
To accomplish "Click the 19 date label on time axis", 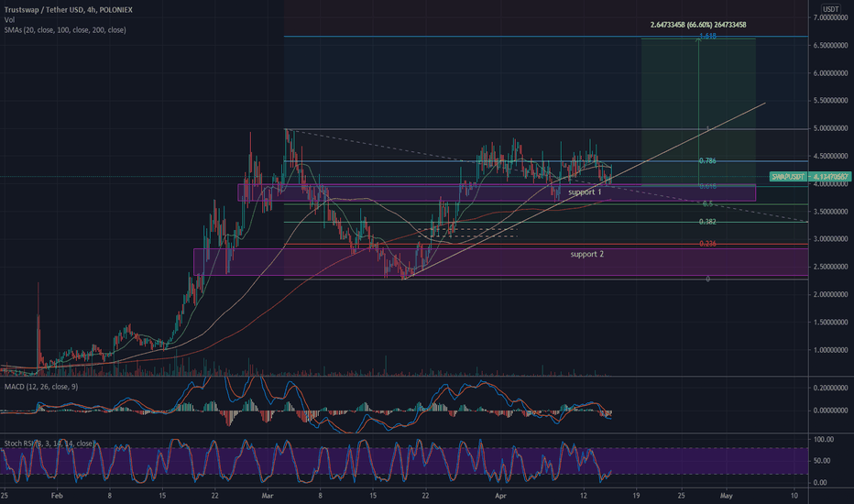I will (x=636, y=496).
